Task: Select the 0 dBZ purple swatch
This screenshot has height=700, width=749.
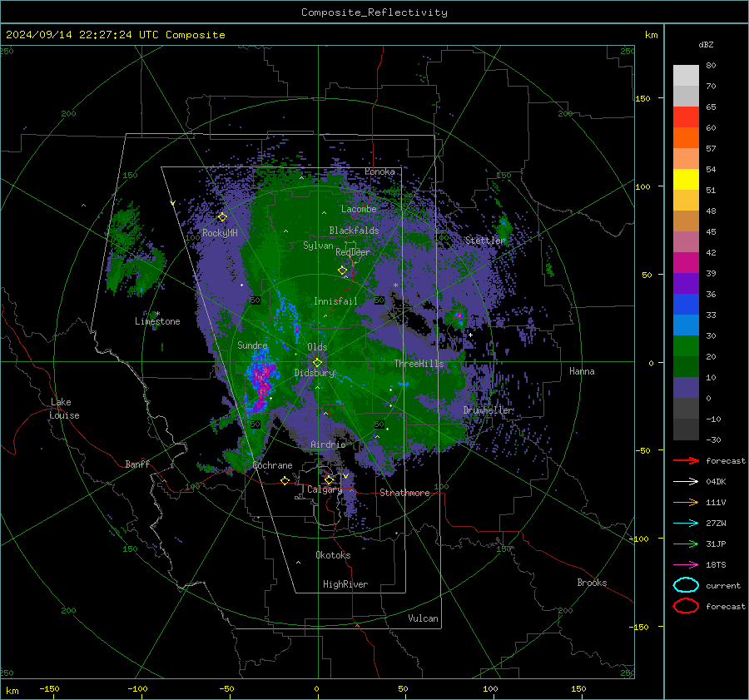Action: pyautogui.click(x=686, y=388)
